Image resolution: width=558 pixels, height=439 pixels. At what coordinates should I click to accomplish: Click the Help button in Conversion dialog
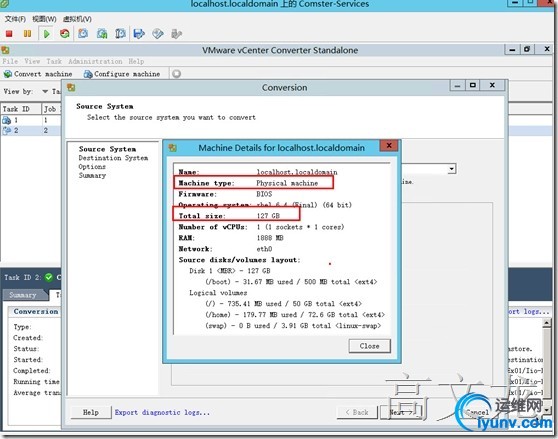coord(91,412)
